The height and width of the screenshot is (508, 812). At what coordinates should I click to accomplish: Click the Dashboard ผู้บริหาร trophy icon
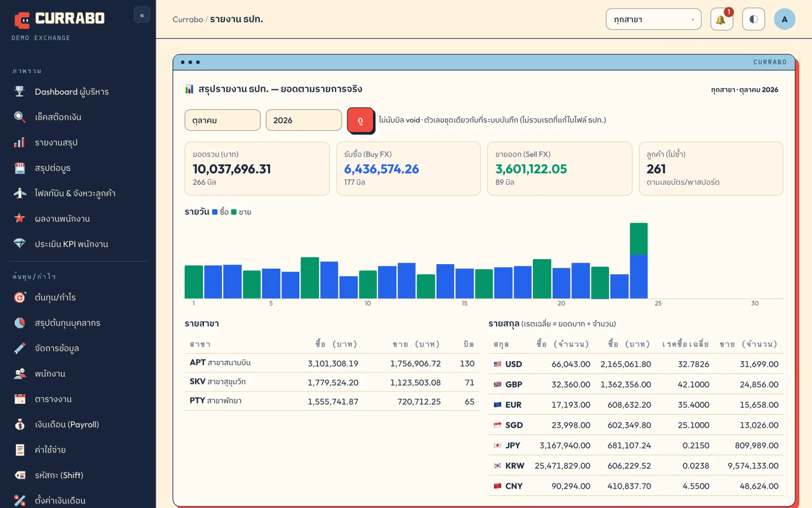pyautogui.click(x=19, y=91)
